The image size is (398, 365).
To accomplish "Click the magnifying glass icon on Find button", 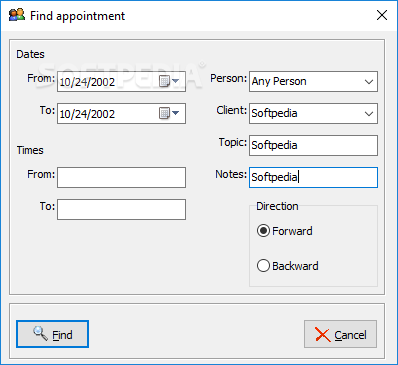I will (40, 334).
